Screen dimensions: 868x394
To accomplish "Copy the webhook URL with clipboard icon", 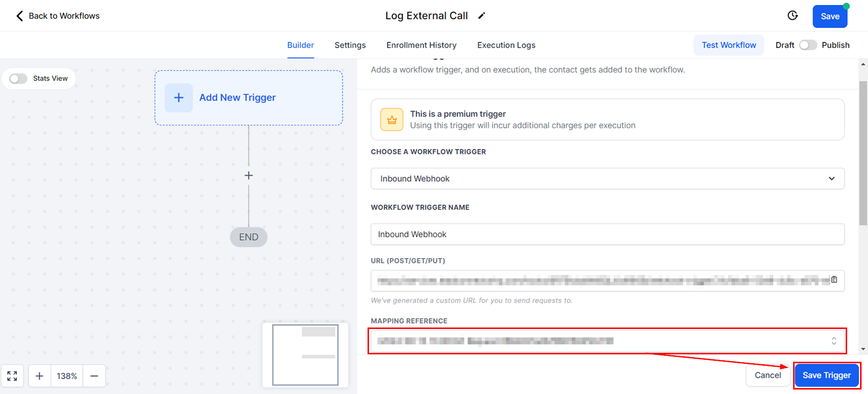I will click(x=834, y=280).
